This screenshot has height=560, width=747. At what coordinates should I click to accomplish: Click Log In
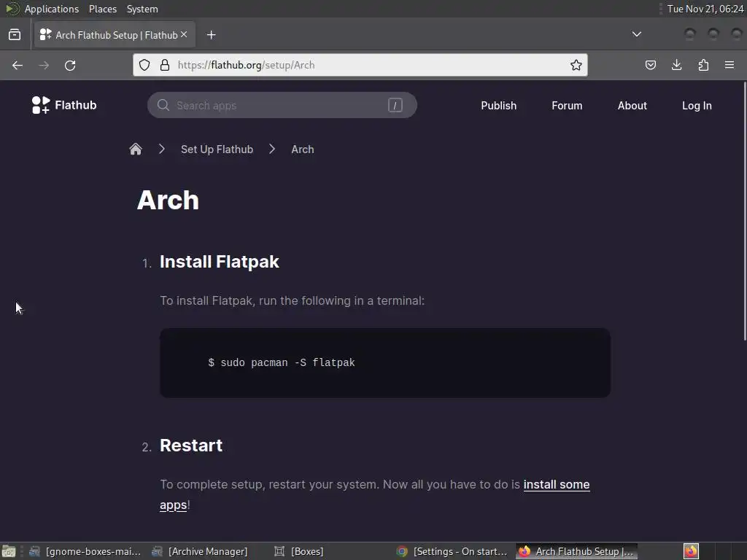[697, 106]
